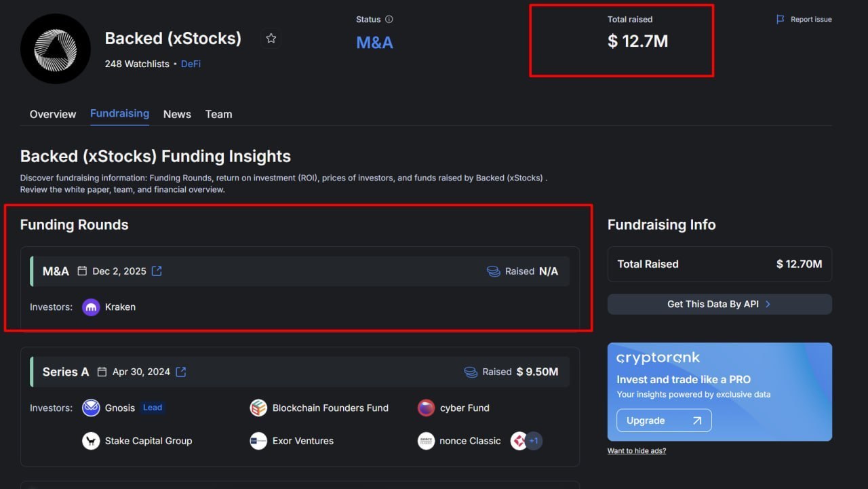The height and width of the screenshot is (489, 868).
Task: Open M&A round external link icon
Action: (x=157, y=271)
